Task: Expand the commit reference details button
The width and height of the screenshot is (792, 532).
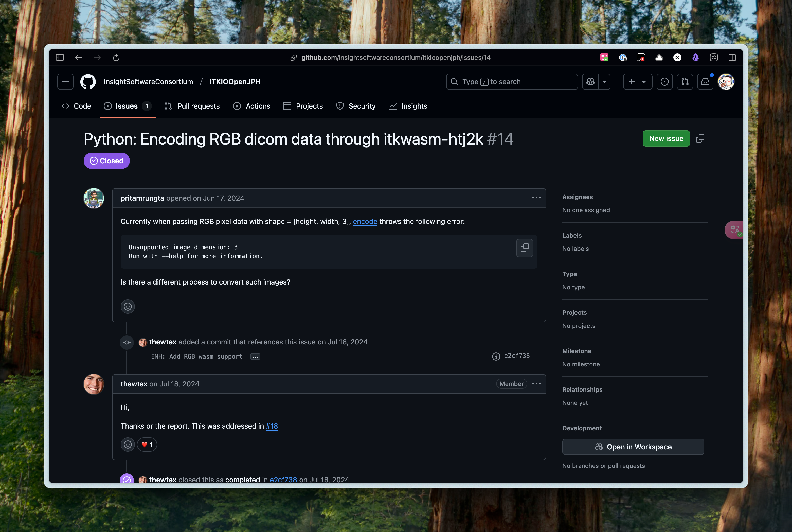Action: pos(255,356)
